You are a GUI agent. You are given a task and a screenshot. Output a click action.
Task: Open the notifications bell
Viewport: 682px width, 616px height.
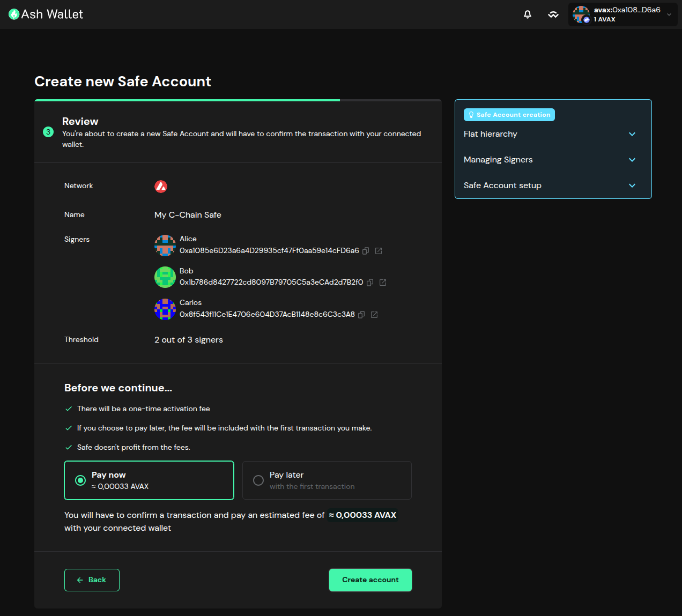[528, 14]
